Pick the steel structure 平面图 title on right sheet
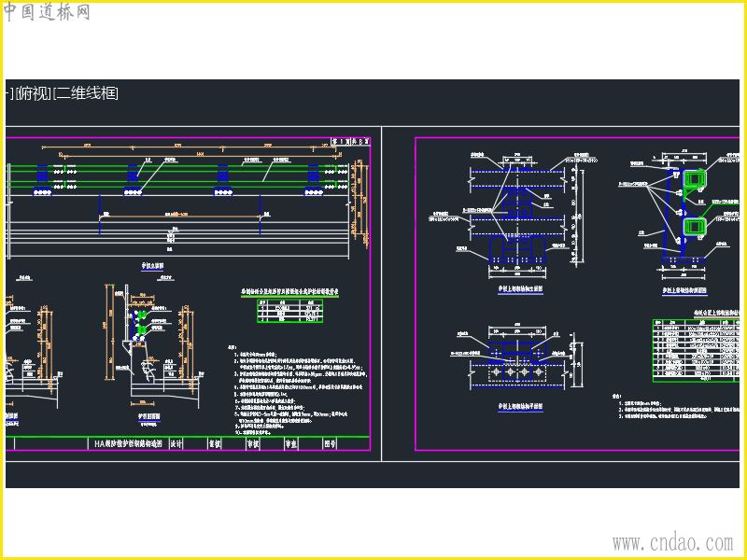 coord(520,407)
